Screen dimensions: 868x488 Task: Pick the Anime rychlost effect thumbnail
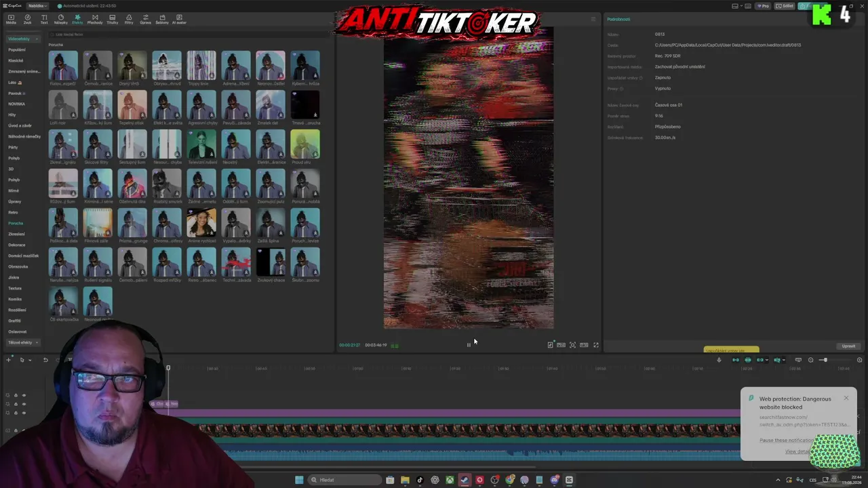pos(201,222)
